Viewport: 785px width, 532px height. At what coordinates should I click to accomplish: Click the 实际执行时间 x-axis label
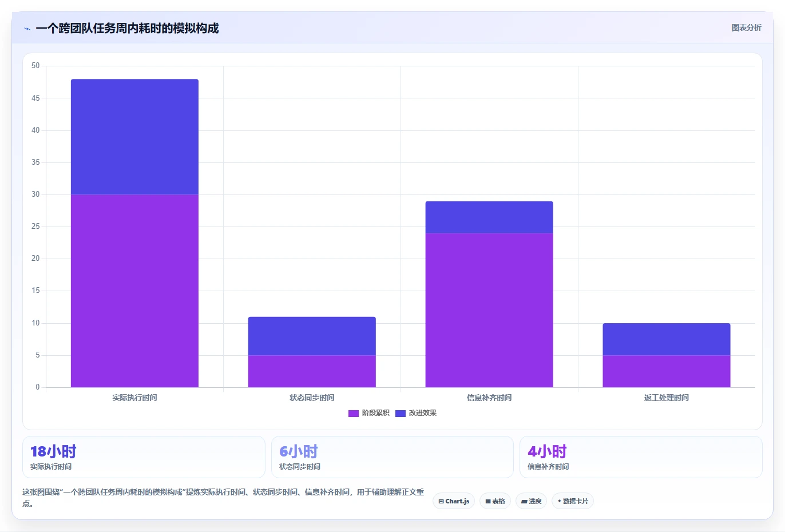[134, 398]
